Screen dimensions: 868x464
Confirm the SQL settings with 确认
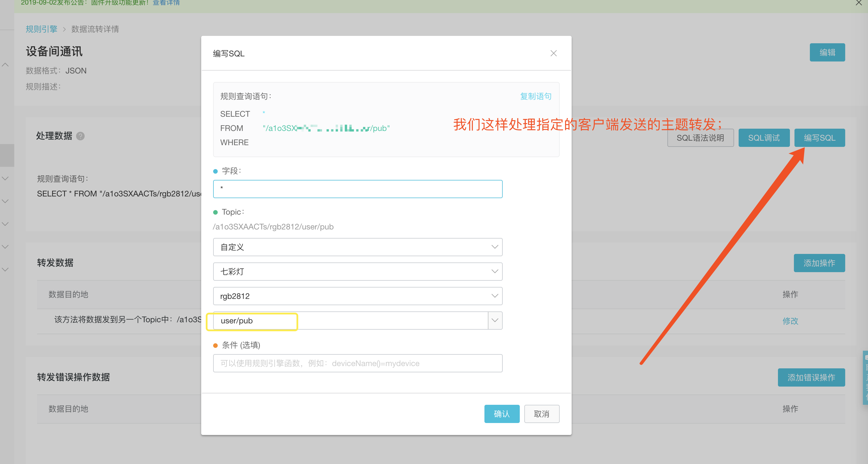502,414
